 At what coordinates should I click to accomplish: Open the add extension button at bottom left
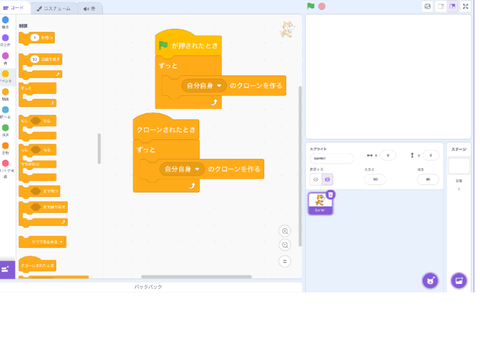click(x=7, y=269)
